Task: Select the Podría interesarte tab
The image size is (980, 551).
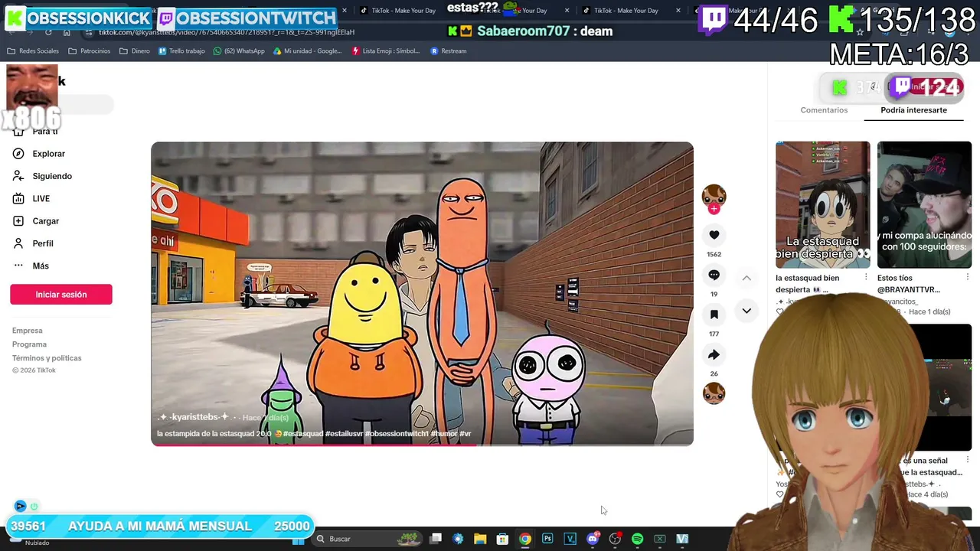Action: [x=913, y=110]
